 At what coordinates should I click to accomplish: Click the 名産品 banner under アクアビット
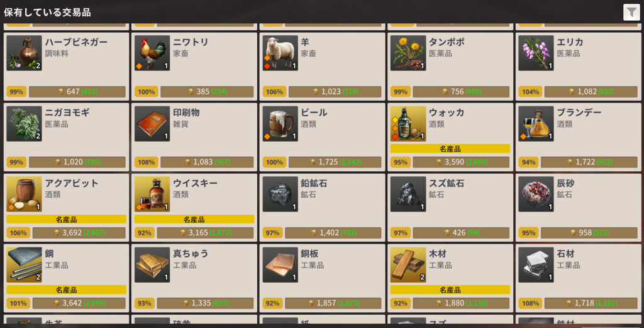pyautogui.click(x=66, y=220)
